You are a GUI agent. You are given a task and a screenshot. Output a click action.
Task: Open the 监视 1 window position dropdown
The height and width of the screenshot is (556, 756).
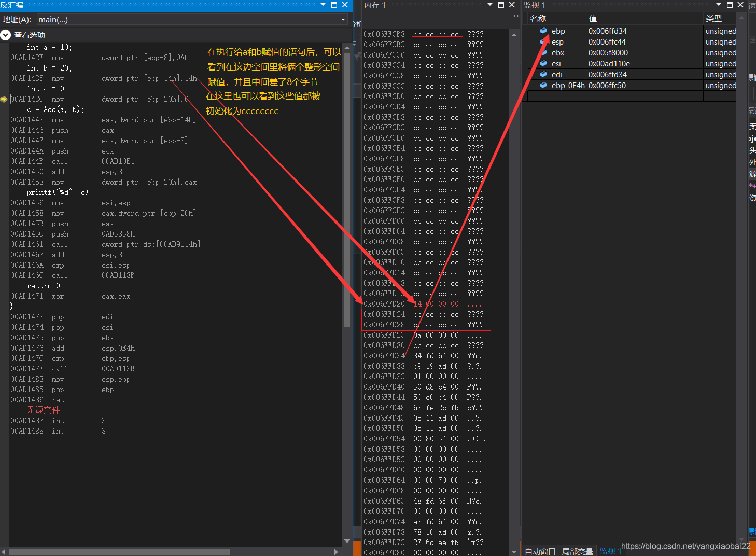point(719,5)
